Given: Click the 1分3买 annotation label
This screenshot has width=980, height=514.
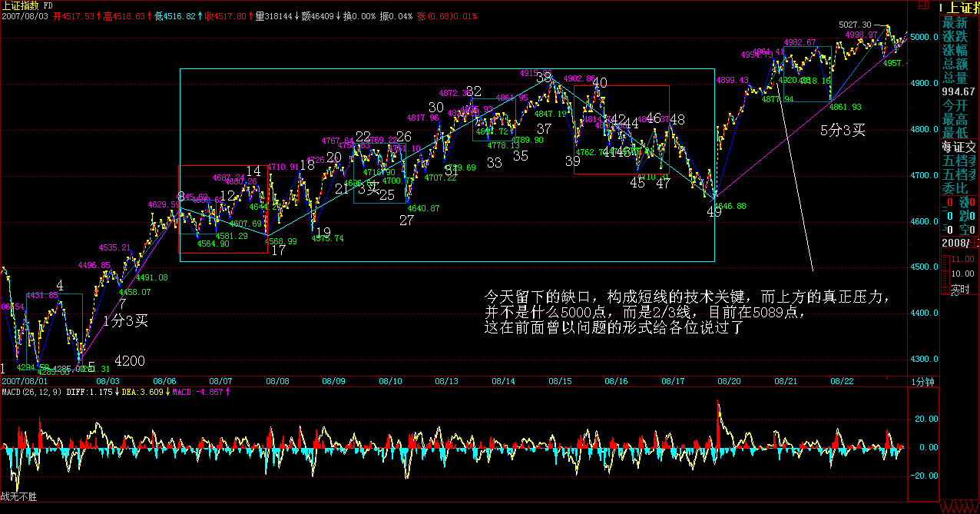Looking at the screenshot, I should (124, 321).
